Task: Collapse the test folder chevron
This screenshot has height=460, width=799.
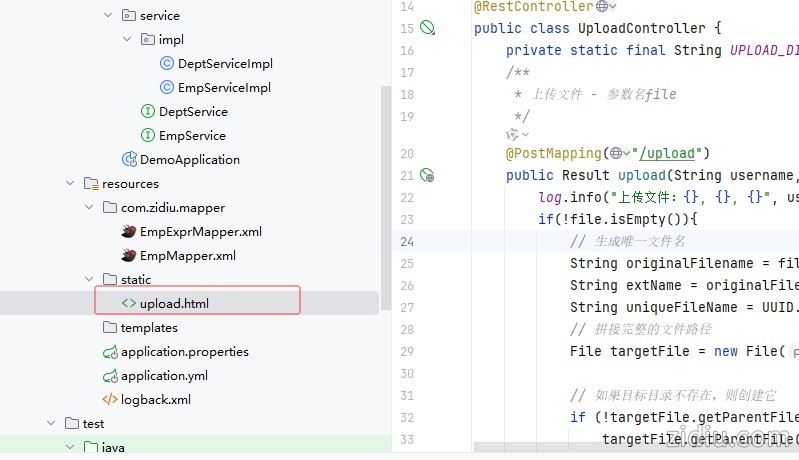Action: pyautogui.click(x=51, y=423)
